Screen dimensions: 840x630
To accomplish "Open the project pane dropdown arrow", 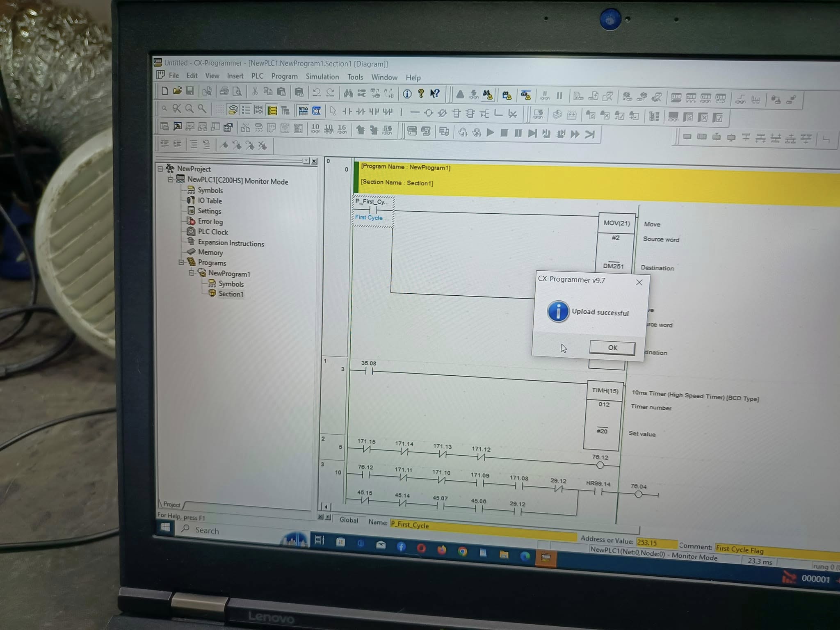I will [x=306, y=160].
